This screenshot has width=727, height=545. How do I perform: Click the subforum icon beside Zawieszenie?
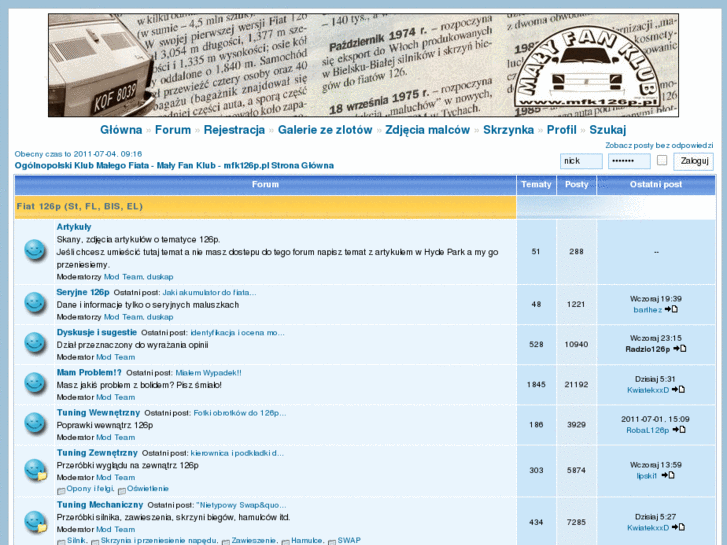[226, 542]
